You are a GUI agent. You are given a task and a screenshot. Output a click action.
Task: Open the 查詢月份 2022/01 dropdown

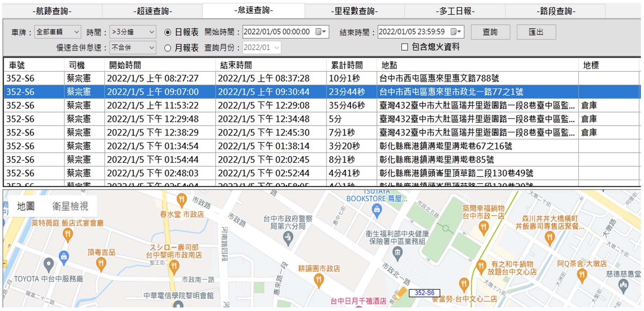point(262,48)
